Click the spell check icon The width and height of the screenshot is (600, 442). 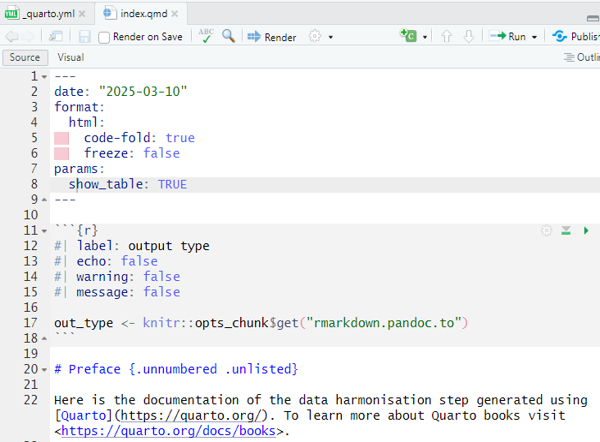click(x=206, y=36)
